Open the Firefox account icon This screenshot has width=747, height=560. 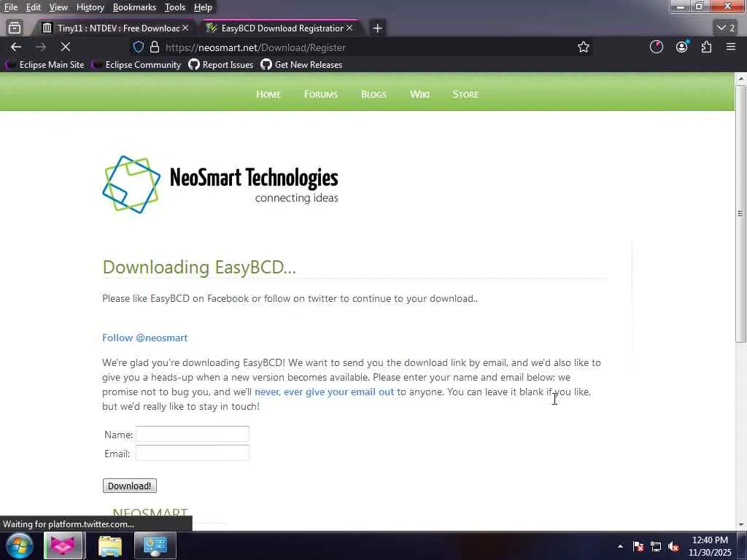tap(682, 47)
